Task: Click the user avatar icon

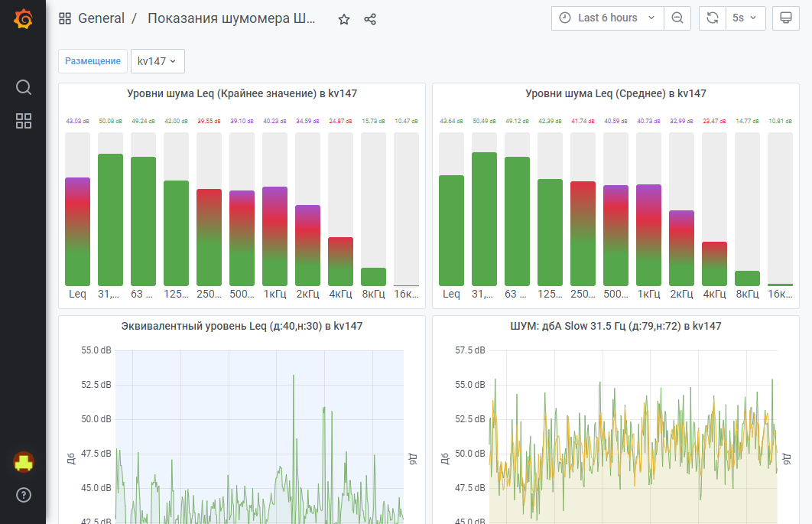Action: (24, 461)
